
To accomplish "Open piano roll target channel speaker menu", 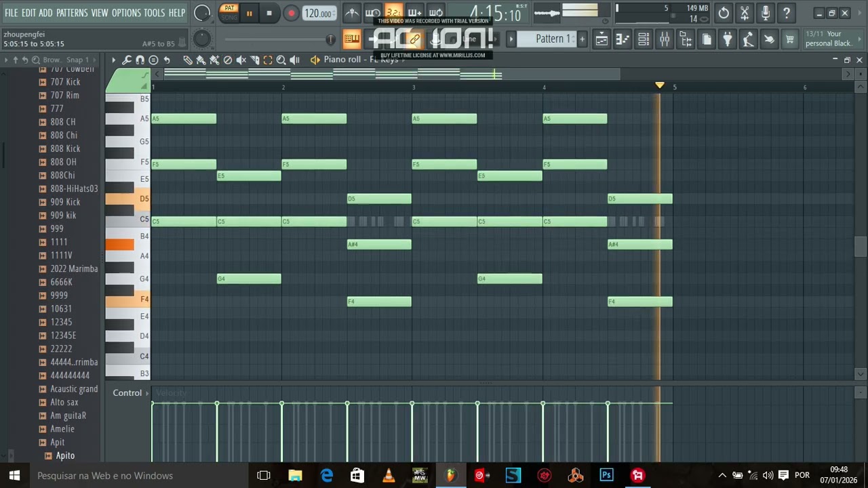I will click(x=315, y=60).
